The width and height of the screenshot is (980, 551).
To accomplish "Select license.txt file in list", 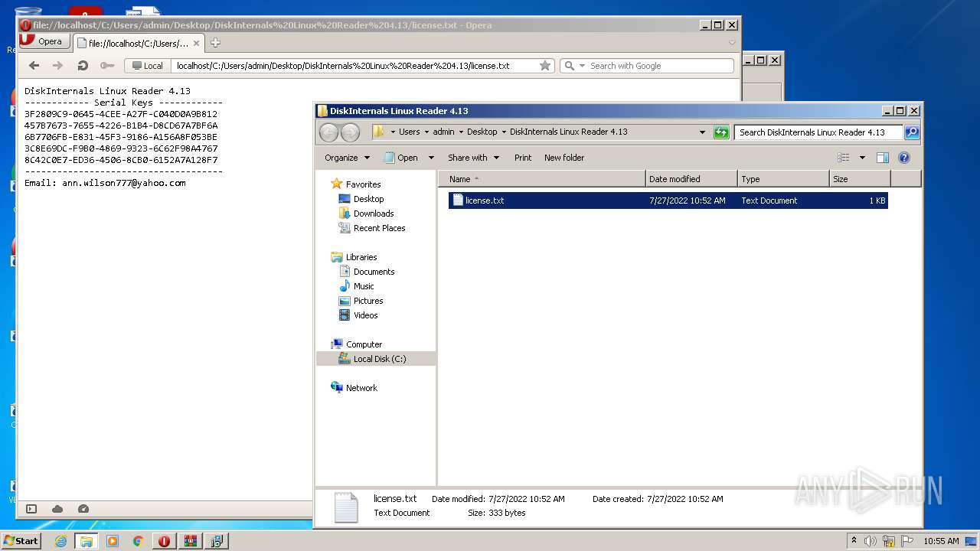I will (x=668, y=201).
